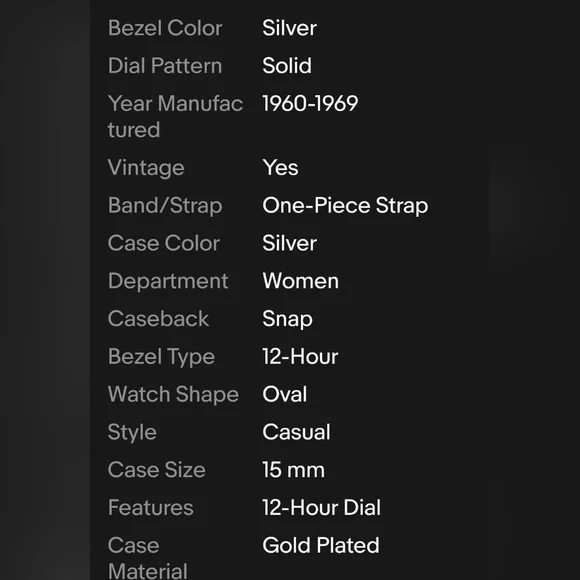The height and width of the screenshot is (580, 580).
Task: Select the Dial Pattern label
Action: click(165, 66)
